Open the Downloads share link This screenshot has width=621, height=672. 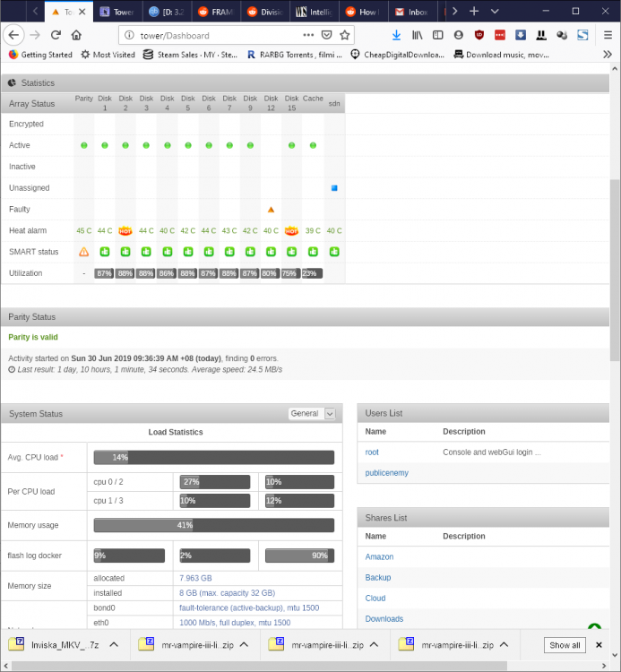click(384, 619)
